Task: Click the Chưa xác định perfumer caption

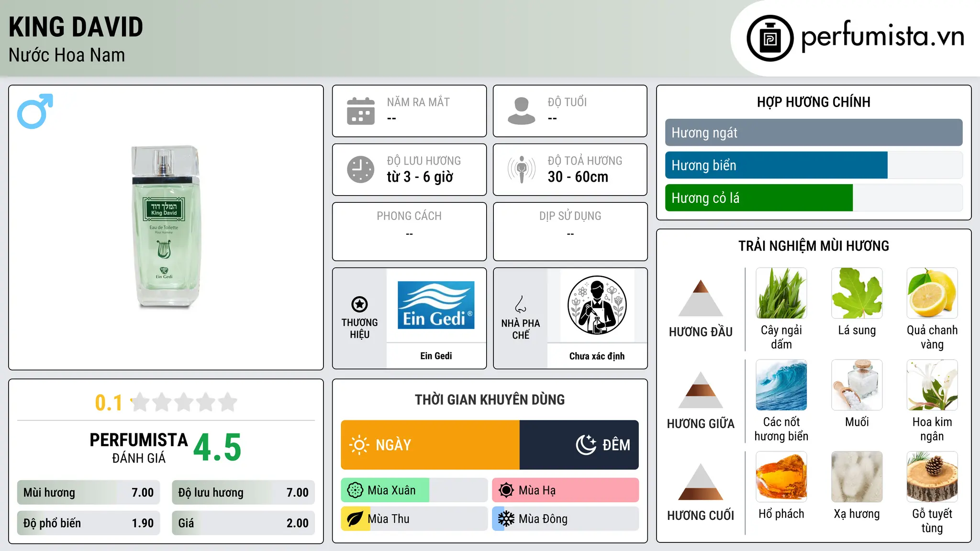Action: (597, 356)
